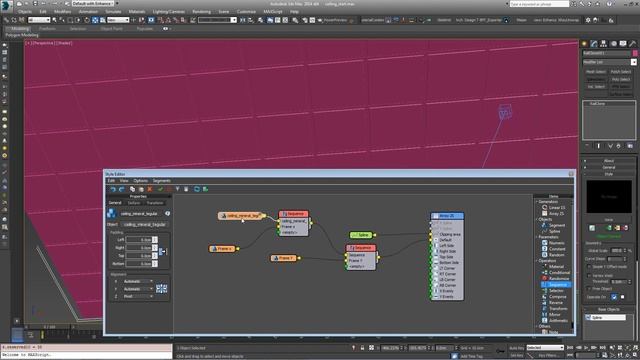Open the Modifier List dropdown

(609, 62)
